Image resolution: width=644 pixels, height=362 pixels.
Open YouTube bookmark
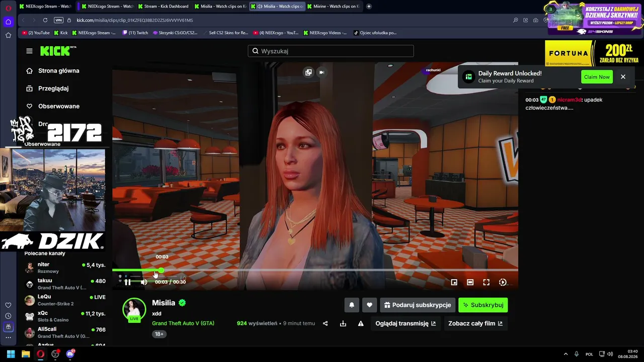click(x=36, y=33)
